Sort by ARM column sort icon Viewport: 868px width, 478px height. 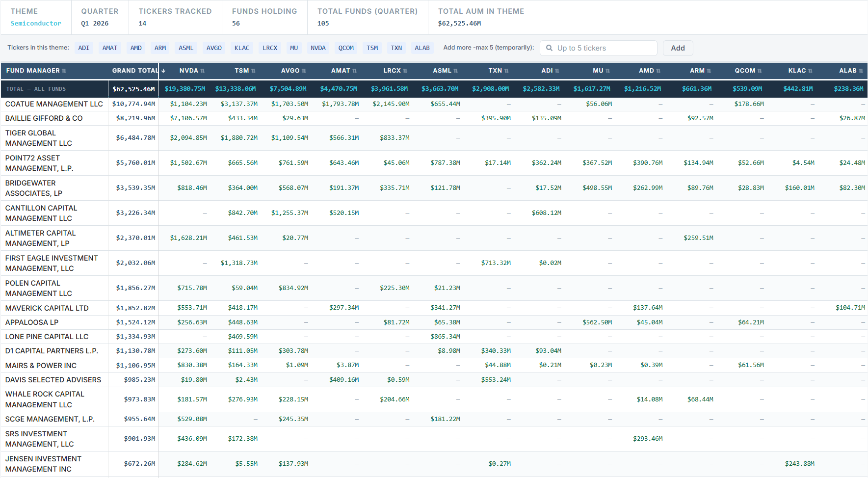pos(709,71)
